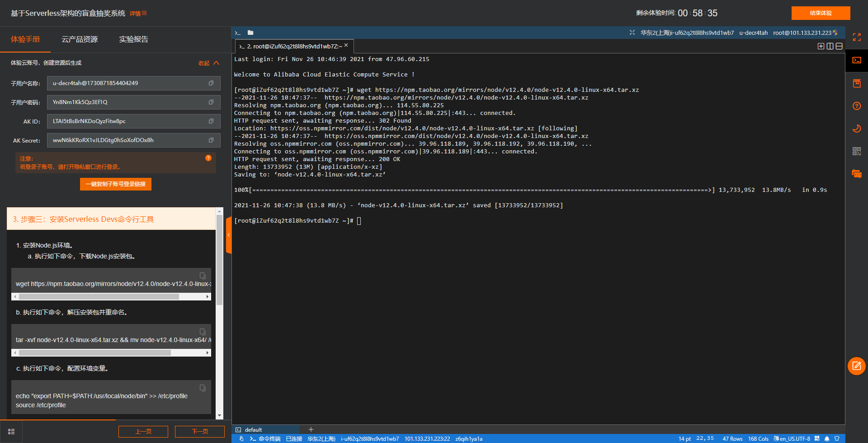Screen dimensions: 868x443
Task: Add a new terminal pane with plus-box icon
Action: (821, 46)
